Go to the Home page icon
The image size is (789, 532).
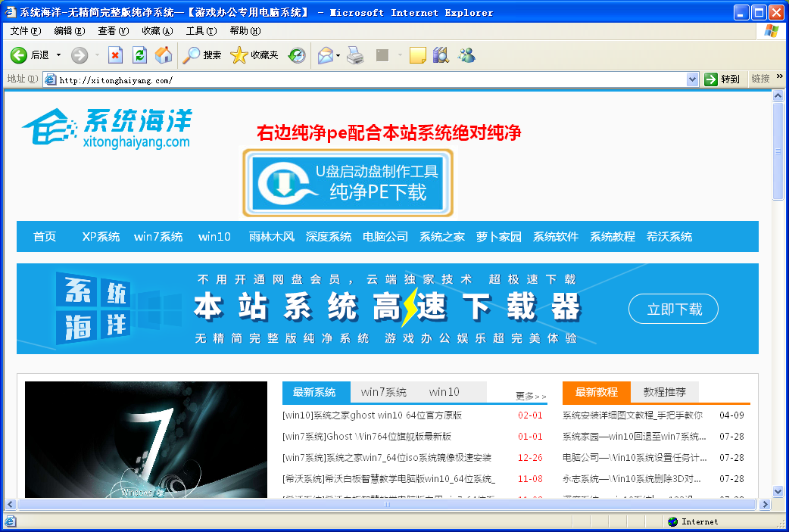(164, 55)
